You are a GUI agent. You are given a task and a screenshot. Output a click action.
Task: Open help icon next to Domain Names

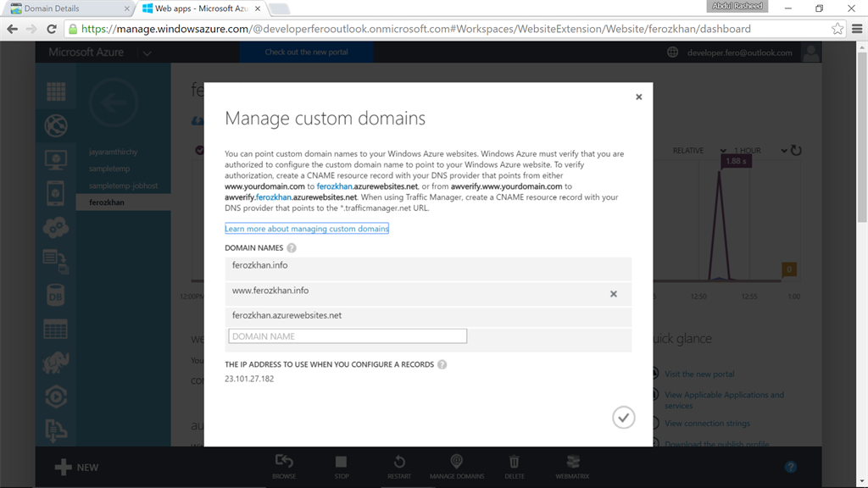(292, 248)
